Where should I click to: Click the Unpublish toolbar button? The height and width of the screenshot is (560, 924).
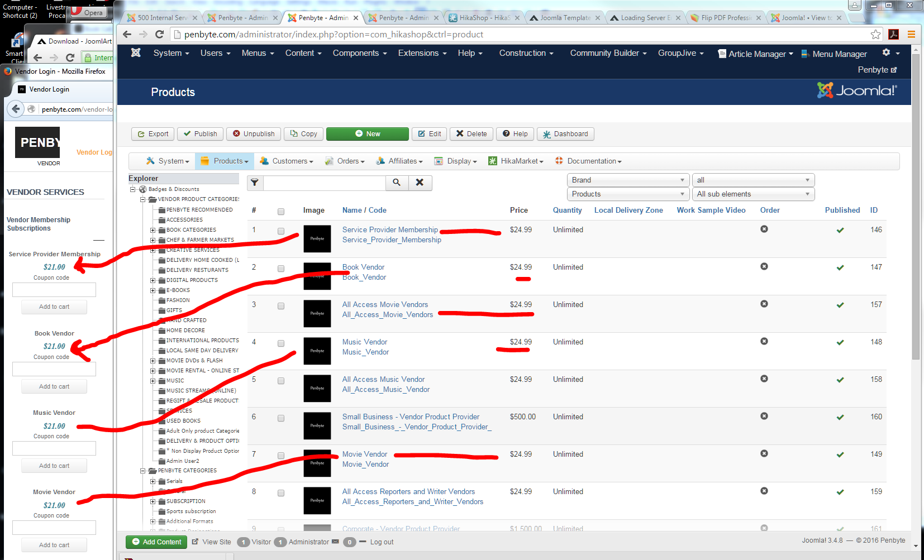coord(254,134)
